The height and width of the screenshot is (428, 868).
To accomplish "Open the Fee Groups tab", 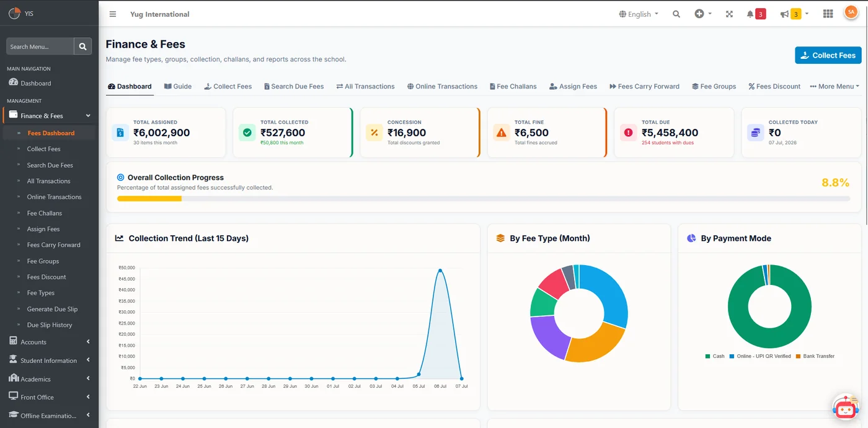I will 714,86.
